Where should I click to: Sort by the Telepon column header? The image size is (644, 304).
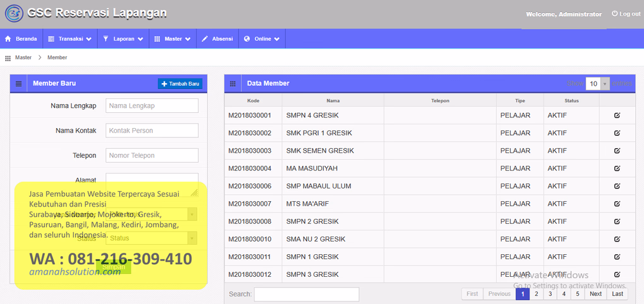[440, 100]
